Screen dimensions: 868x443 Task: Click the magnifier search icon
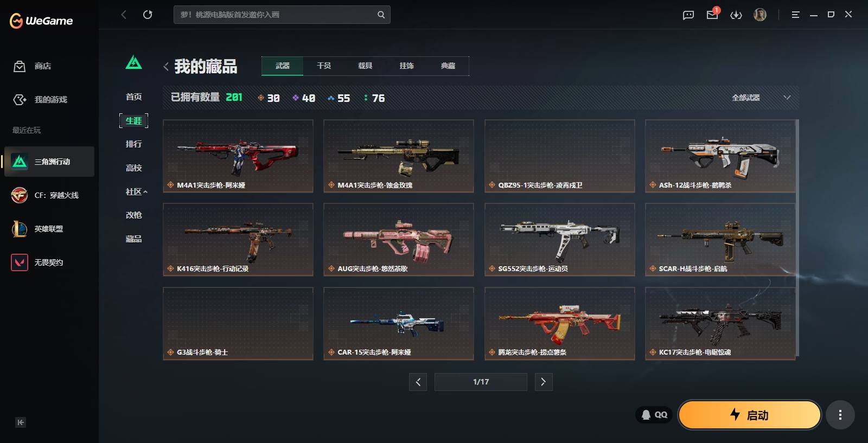click(381, 15)
